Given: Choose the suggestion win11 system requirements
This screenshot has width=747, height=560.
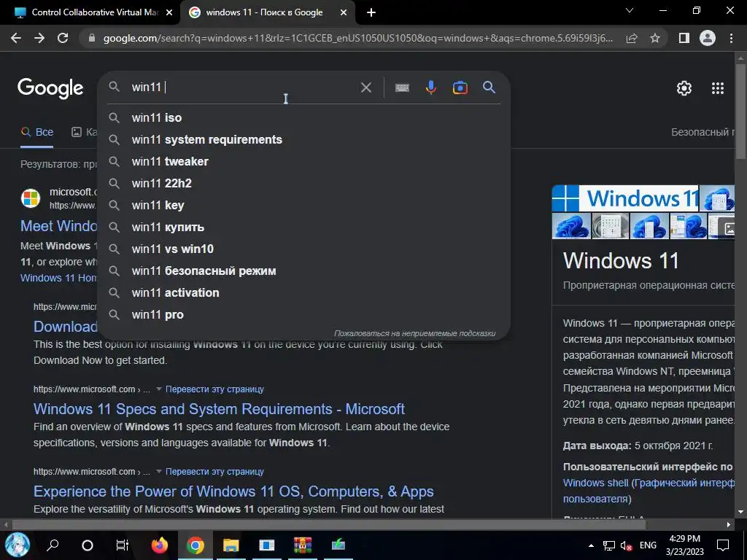Looking at the screenshot, I should 304,139.
